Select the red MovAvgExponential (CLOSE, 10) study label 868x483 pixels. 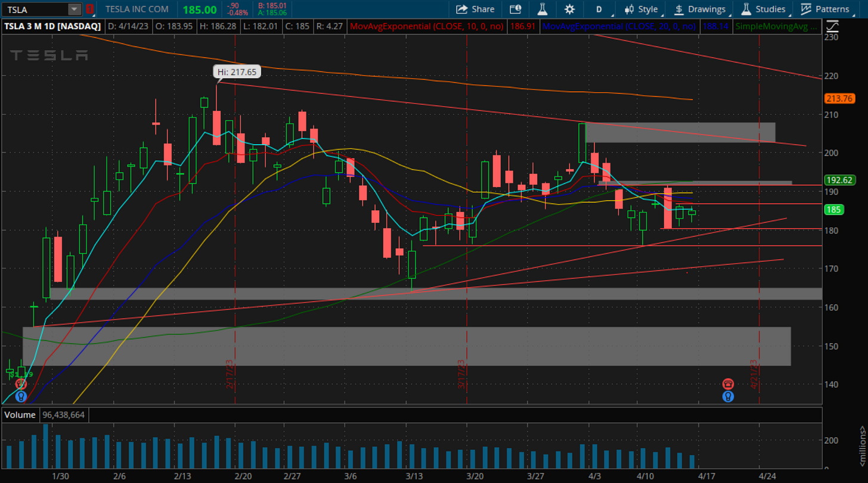click(427, 26)
